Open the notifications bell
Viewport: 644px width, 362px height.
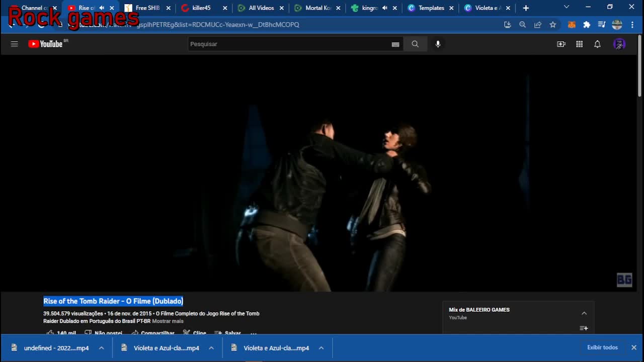(x=597, y=44)
